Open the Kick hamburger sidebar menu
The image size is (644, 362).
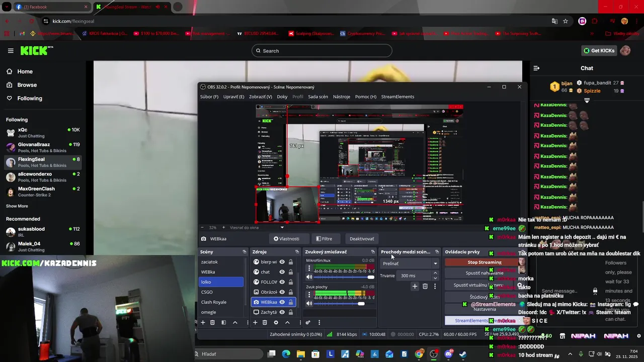[x=11, y=51]
